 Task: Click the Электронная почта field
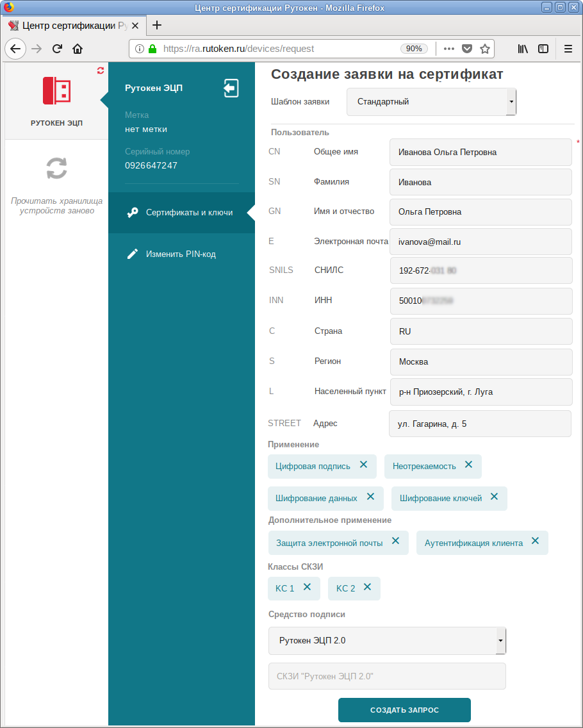[480, 242]
